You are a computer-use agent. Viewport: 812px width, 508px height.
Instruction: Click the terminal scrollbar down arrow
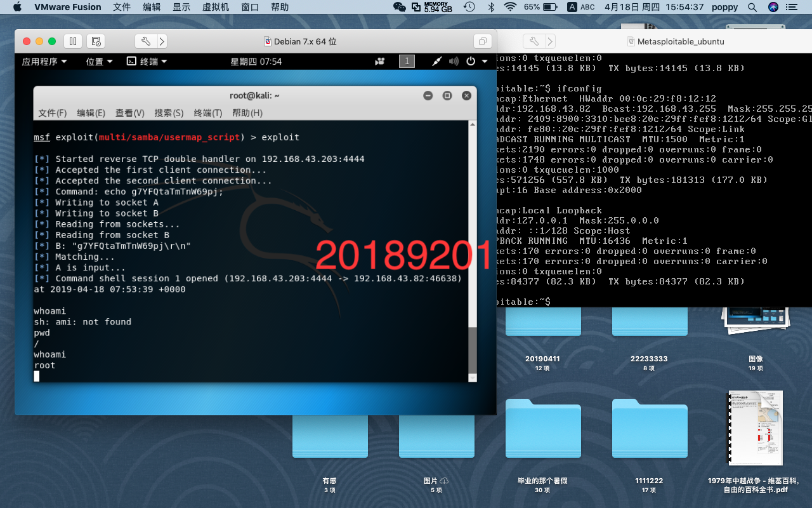tap(472, 377)
